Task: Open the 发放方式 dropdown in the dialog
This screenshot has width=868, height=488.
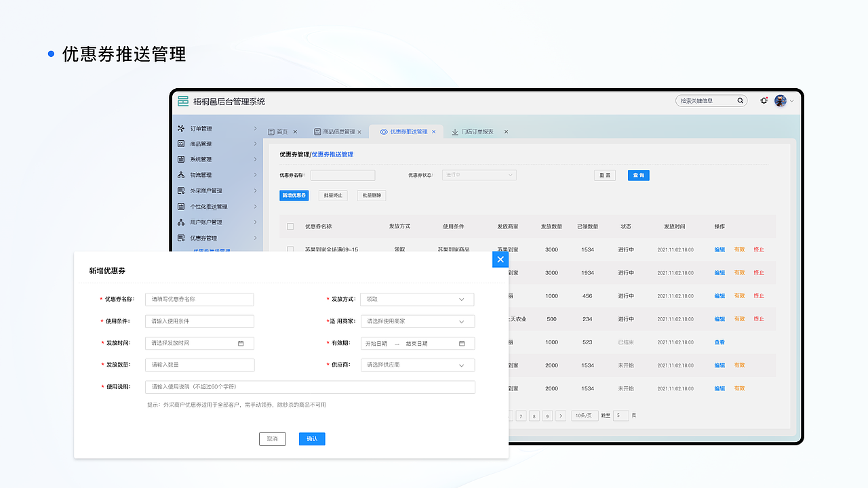Action: tap(417, 299)
